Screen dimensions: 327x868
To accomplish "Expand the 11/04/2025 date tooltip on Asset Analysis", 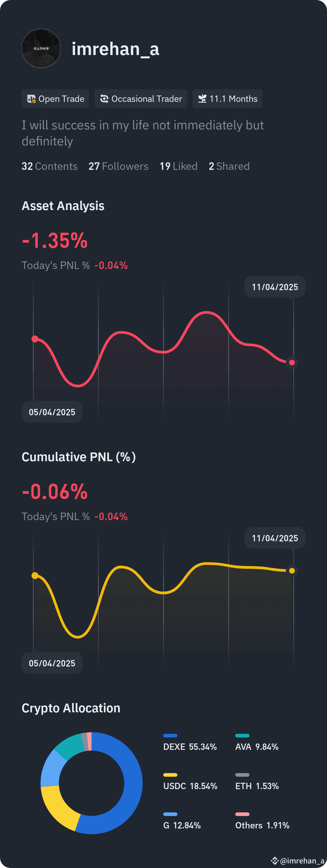I will tap(274, 287).
